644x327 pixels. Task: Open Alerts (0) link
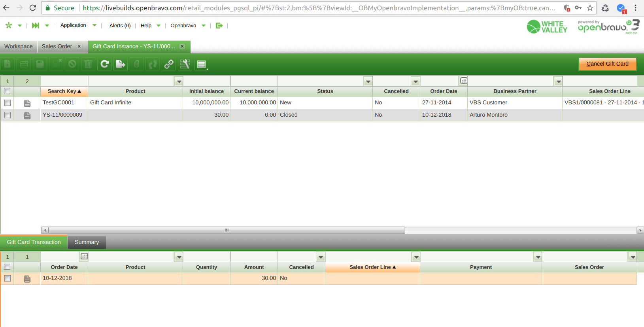click(x=120, y=25)
